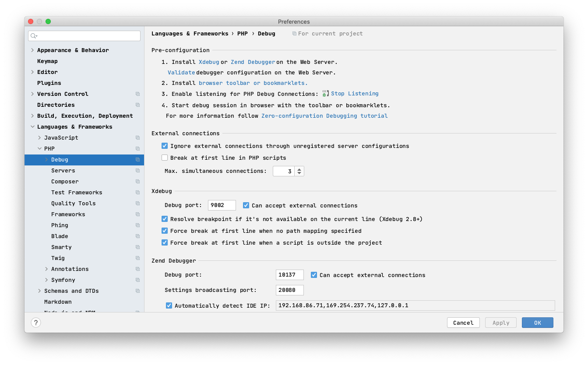Screen dimensions: 588x365
Task: Click project-level icon beside PHP row
Action: (137, 149)
